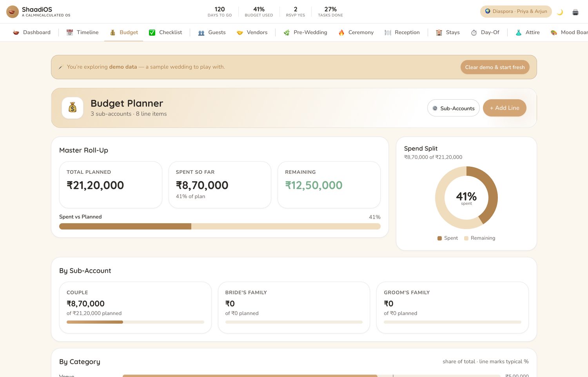Switch to the Ceremony tab
This screenshot has height=377, width=588.
[x=356, y=33]
